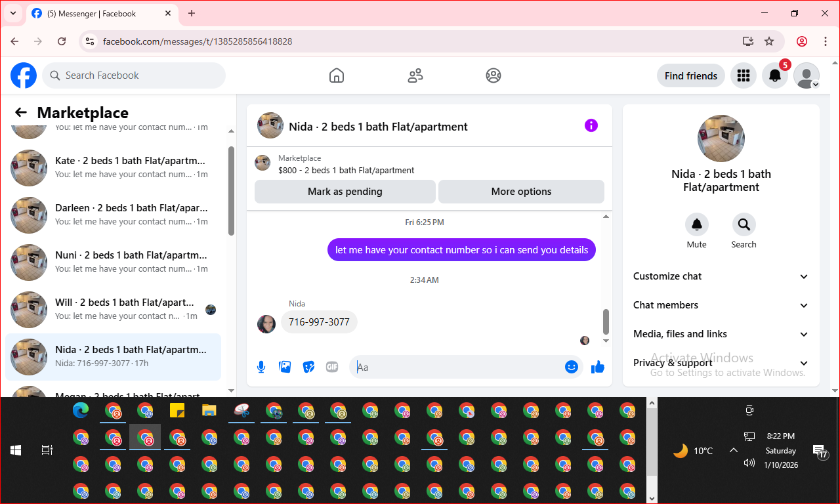Click the back arrow beside Marketplace

click(21, 112)
